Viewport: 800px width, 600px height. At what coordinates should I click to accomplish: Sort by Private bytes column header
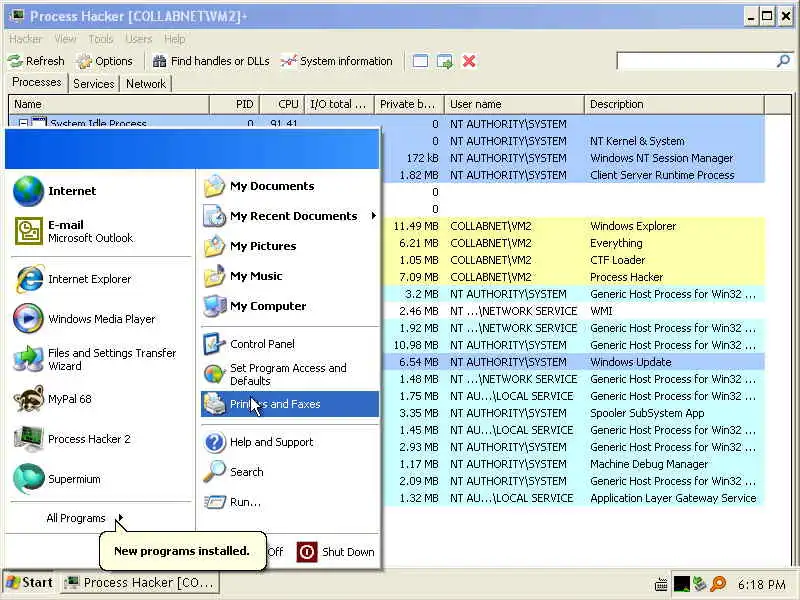pos(409,104)
